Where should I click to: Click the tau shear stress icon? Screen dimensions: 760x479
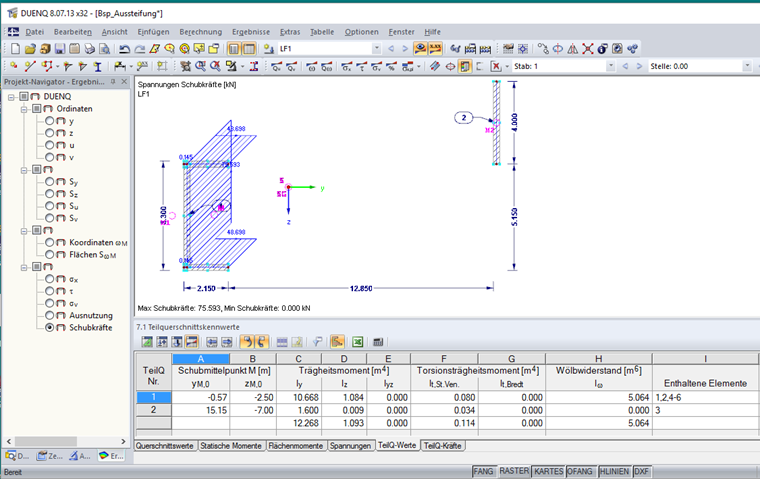click(362, 66)
